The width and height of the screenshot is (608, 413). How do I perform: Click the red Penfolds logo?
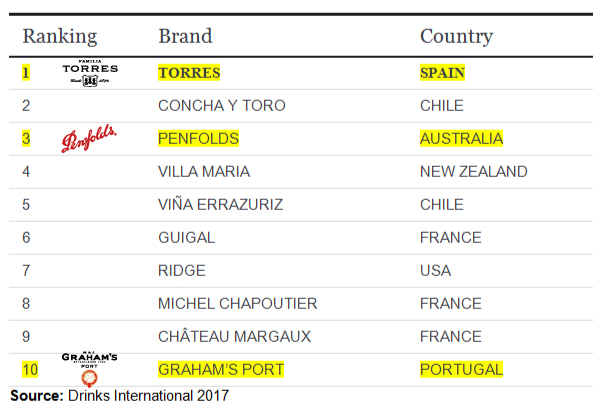[89, 138]
